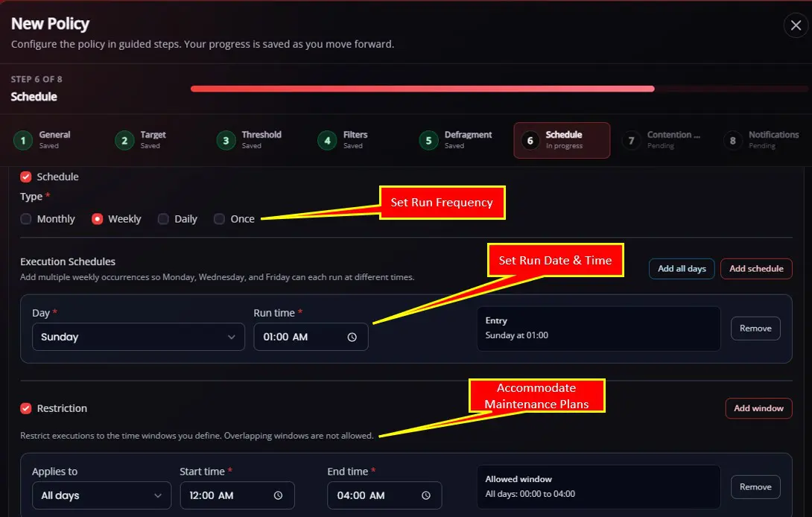Image resolution: width=812 pixels, height=517 pixels.
Task: Click the step 7 Contention number badge
Action: (x=631, y=140)
